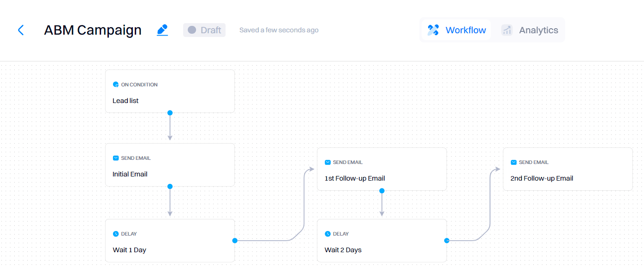This screenshot has width=644, height=267.
Task: Click the Draft status badge
Action: coord(204,30)
